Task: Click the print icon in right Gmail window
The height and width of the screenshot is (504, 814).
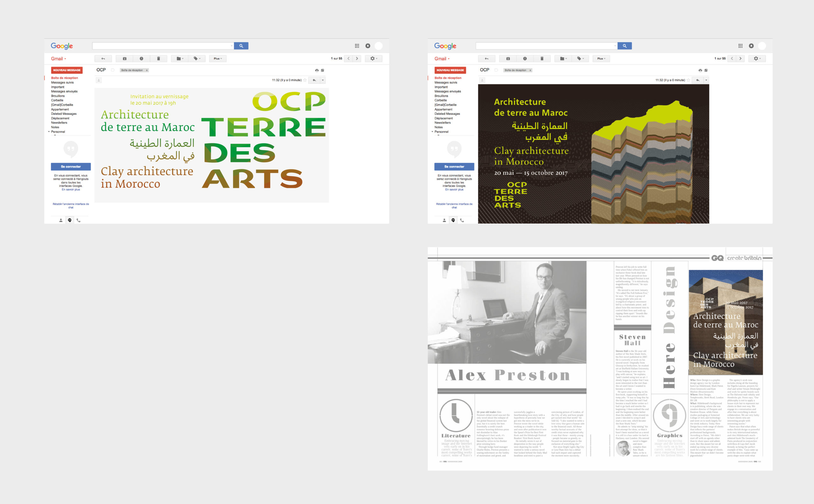Action: click(700, 70)
